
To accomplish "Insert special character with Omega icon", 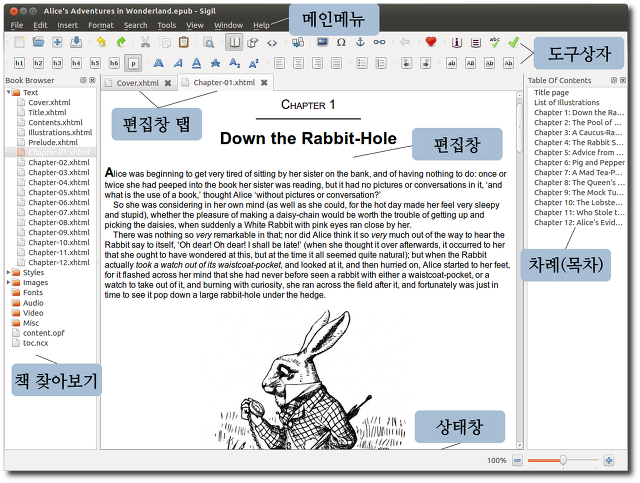I will click(x=341, y=42).
